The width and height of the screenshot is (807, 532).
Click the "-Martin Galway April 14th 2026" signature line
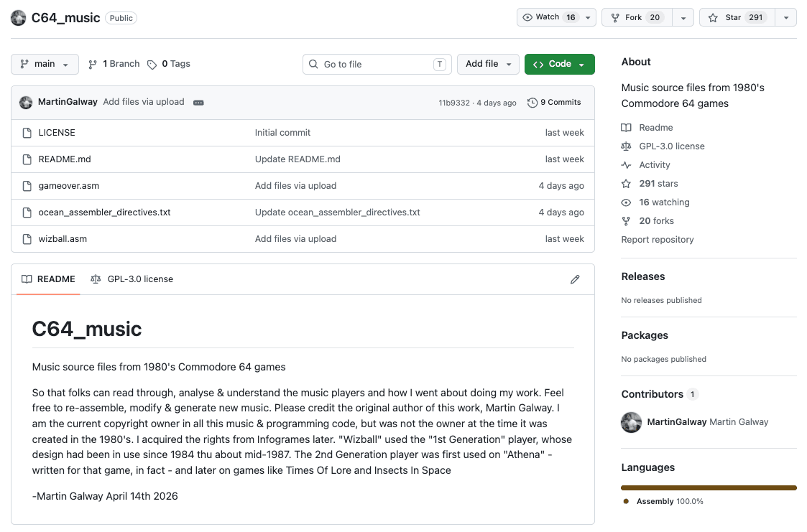click(105, 497)
